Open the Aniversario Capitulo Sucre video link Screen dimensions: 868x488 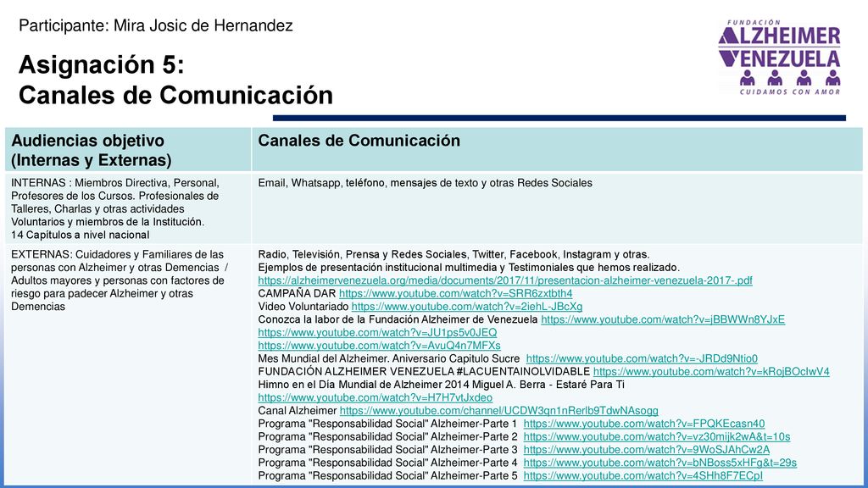click(642, 358)
